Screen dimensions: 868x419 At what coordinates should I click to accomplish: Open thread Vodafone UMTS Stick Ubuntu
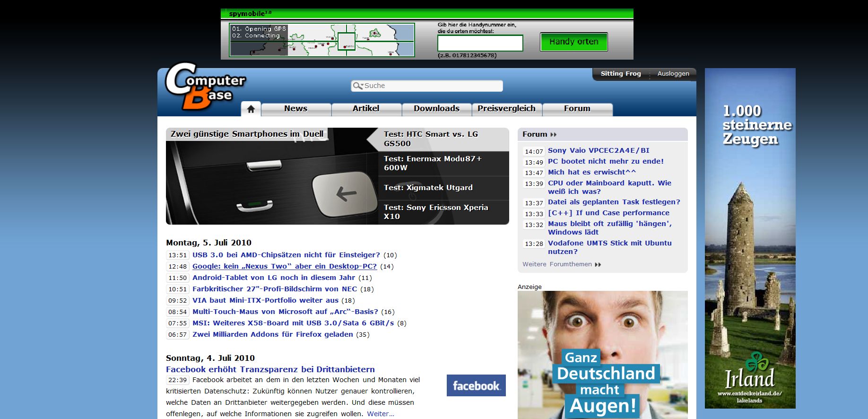610,247
